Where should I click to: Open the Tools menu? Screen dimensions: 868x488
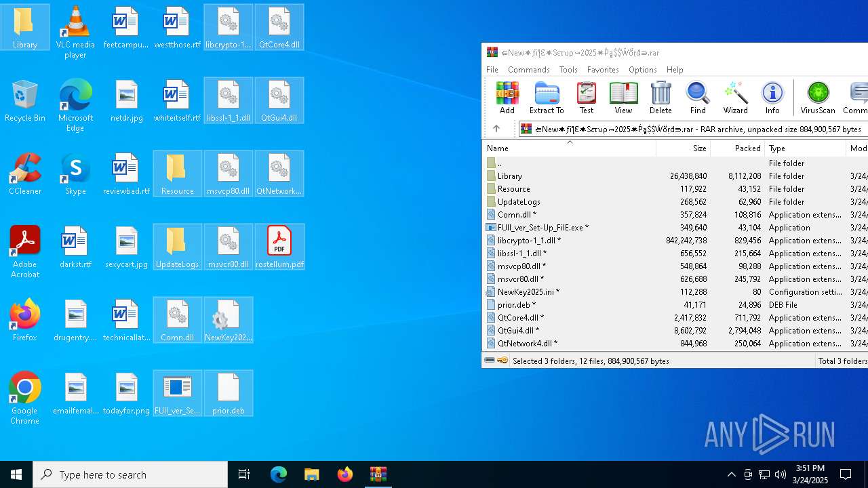click(x=568, y=70)
